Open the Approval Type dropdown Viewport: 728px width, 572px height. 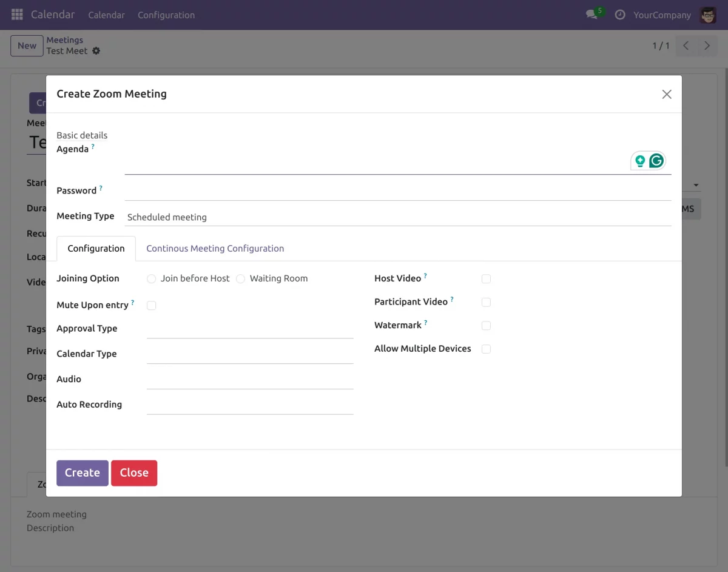(249, 332)
